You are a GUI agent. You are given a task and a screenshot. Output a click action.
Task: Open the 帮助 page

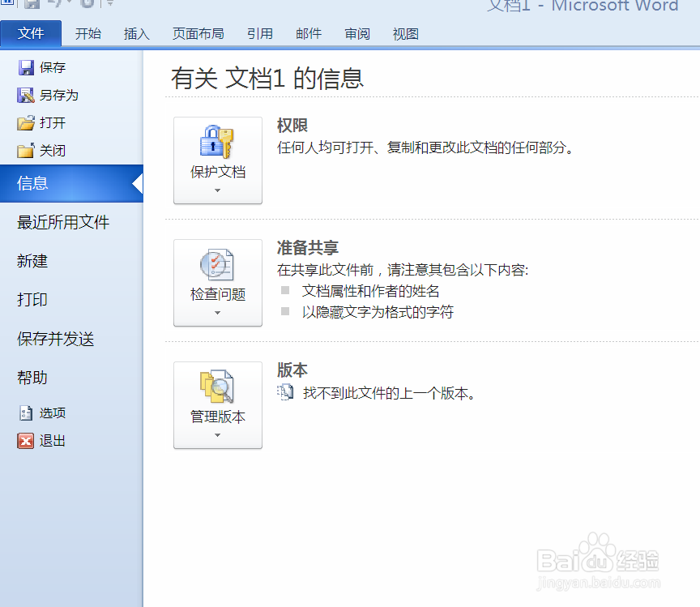pos(32,378)
